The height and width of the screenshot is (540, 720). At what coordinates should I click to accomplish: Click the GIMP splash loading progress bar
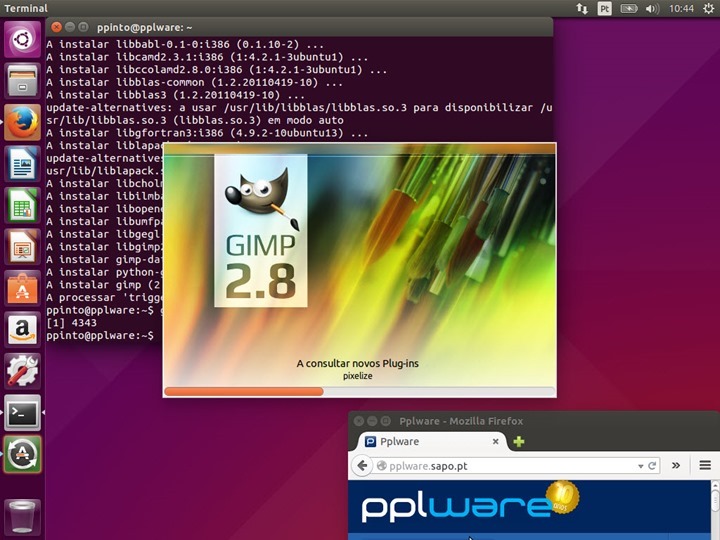tap(359, 391)
